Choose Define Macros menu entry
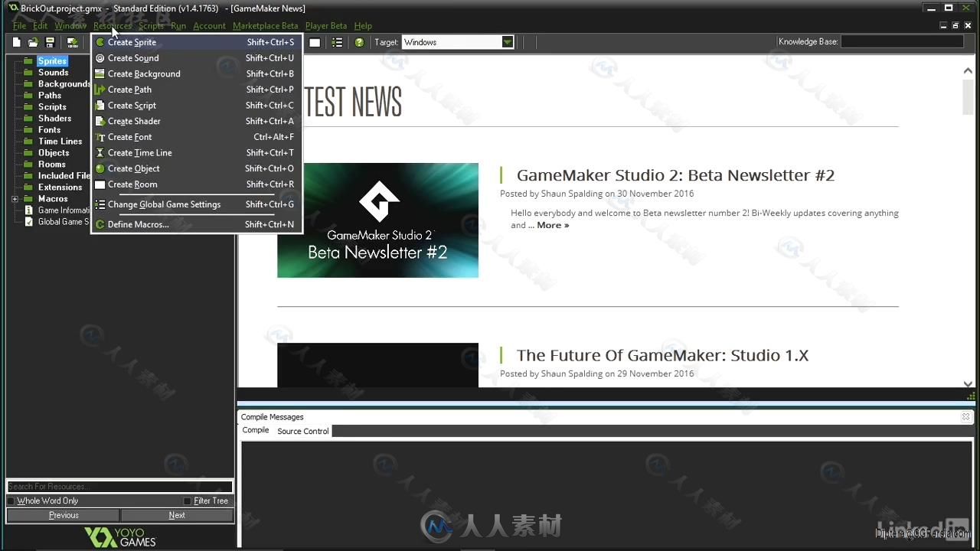The image size is (980, 551). [197, 224]
